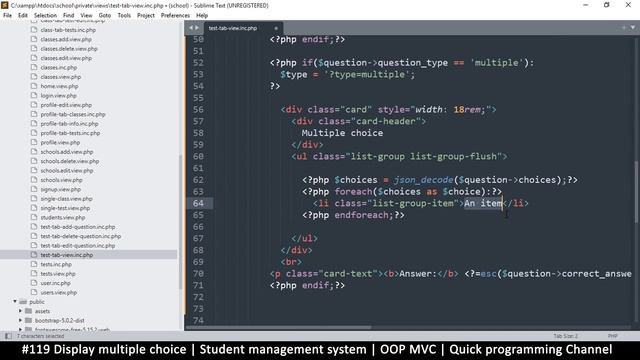Expand the assets folder

point(20,311)
